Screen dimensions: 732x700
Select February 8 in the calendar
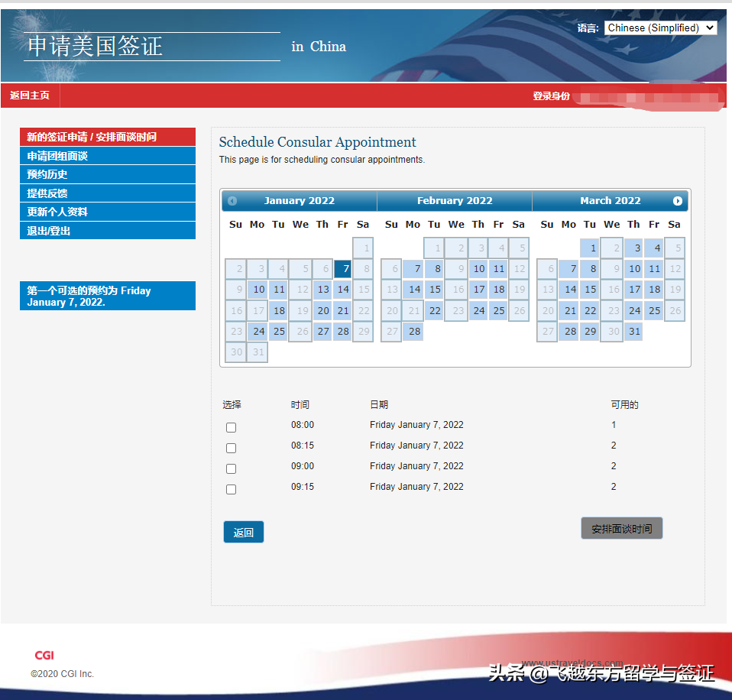point(434,268)
